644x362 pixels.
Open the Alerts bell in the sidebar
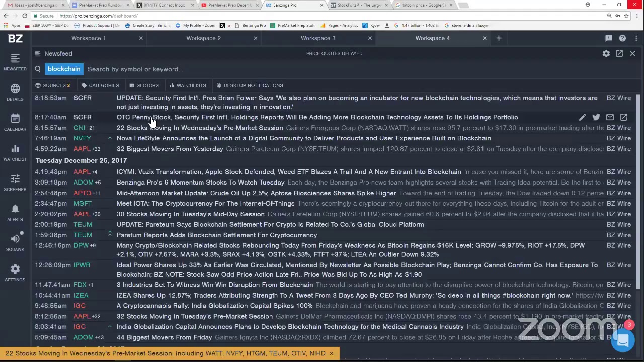15,213
